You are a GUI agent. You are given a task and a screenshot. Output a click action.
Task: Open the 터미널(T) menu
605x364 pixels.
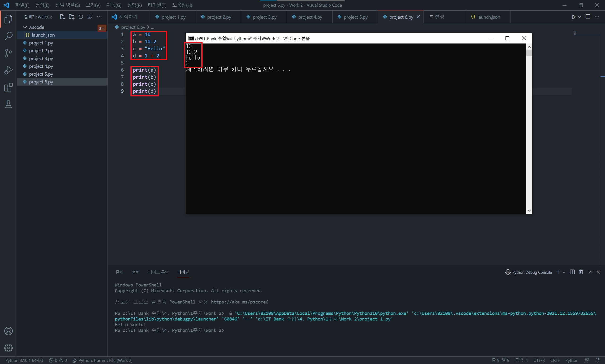pyautogui.click(x=157, y=5)
